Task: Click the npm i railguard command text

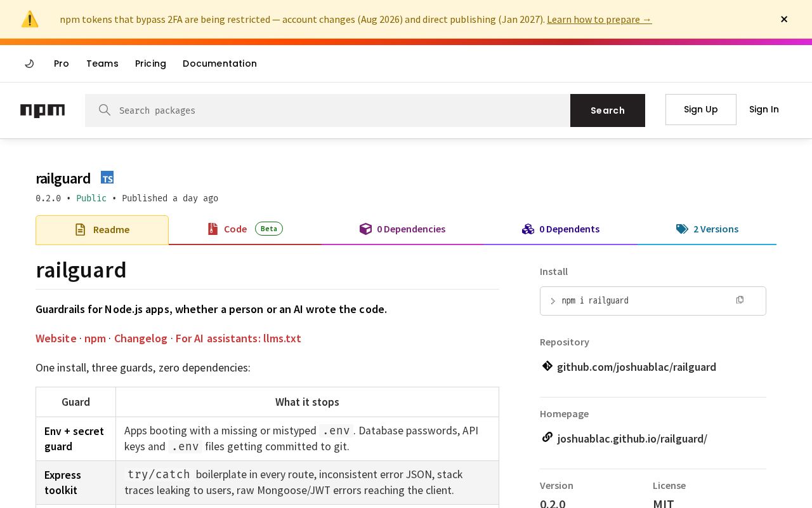Action: pyautogui.click(x=595, y=300)
